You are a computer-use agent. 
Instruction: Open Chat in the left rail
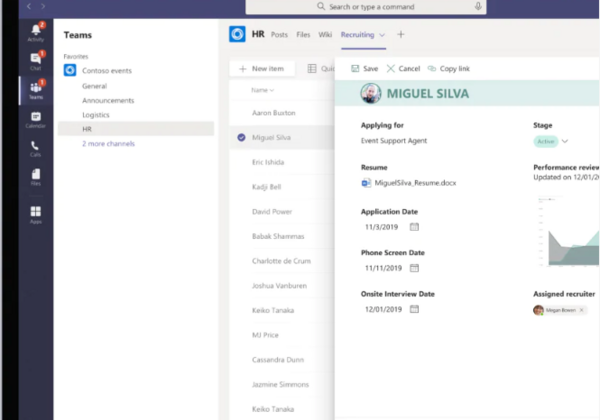coord(36,59)
